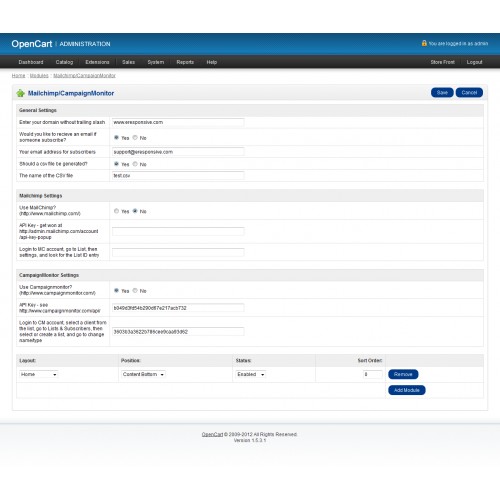The image size is (500, 500).
Task: Open the Status dropdown showing Enabled
Action: pos(251,374)
